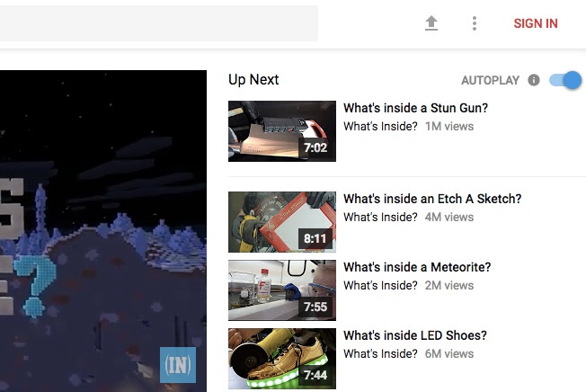Click the 7:55 duration badge
This screenshot has height=392, width=586.
click(315, 307)
